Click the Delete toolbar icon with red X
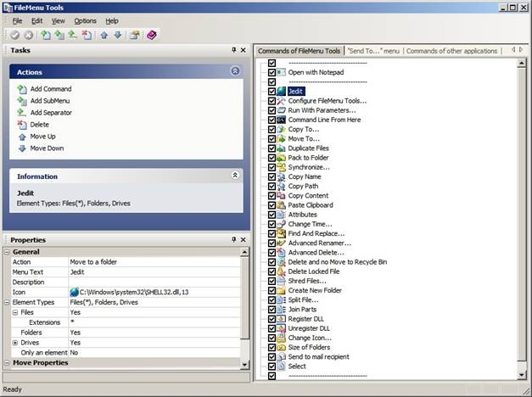The height and width of the screenshot is (397, 532). (x=87, y=35)
